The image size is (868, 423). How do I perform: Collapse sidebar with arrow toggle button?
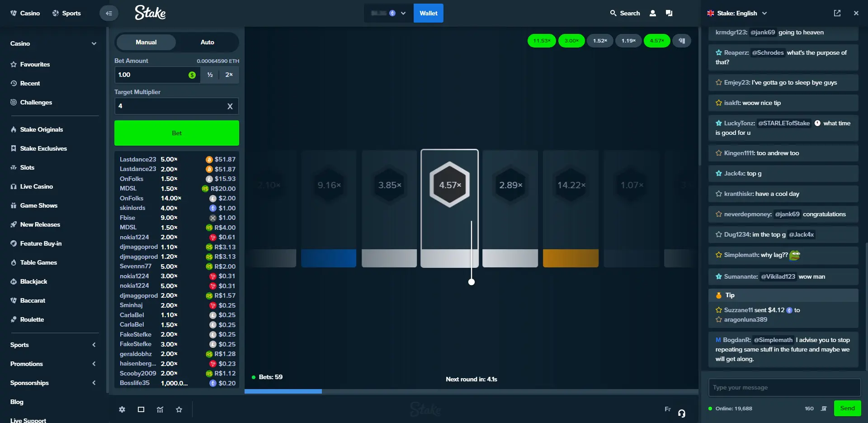click(108, 13)
